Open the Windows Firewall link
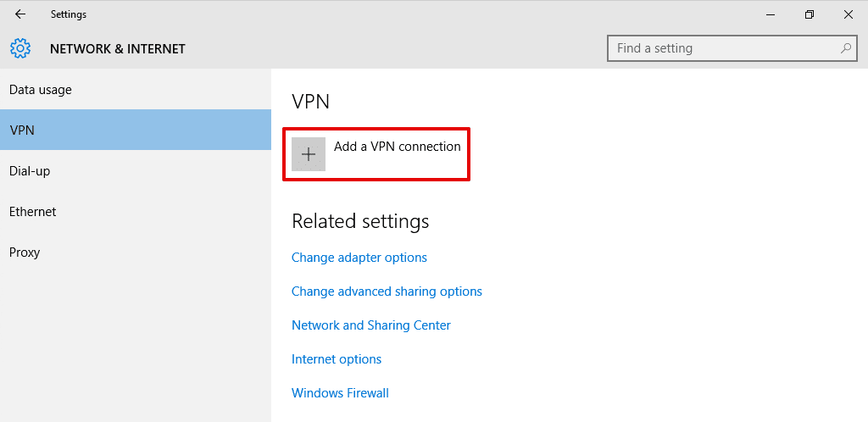This screenshot has height=422, width=868. click(x=340, y=393)
